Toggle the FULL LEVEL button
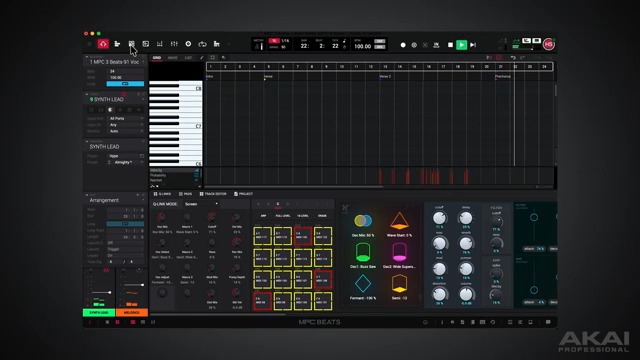640x360 pixels. coord(283,216)
